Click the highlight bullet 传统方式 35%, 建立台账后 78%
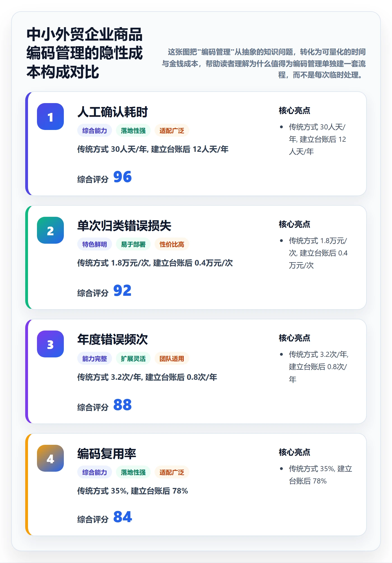Image resolution: width=392 pixels, height=563 pixels. 320,475
